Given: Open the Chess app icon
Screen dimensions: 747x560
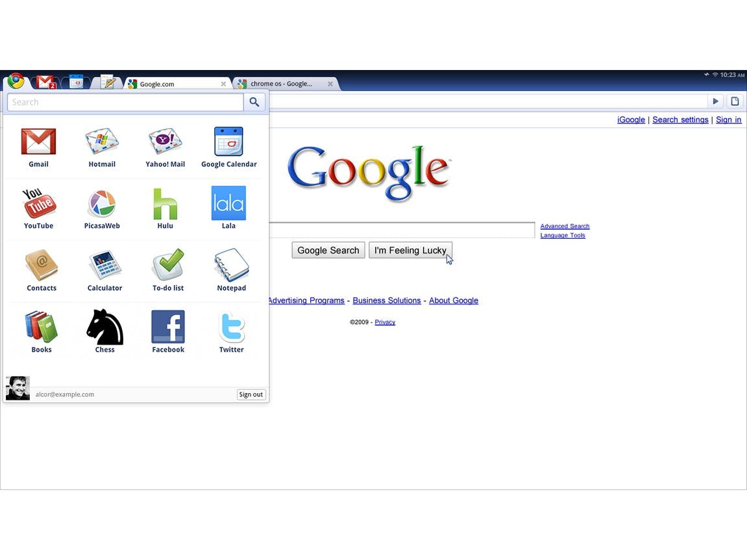Looking at the screenshot, I should pos(104,326).
